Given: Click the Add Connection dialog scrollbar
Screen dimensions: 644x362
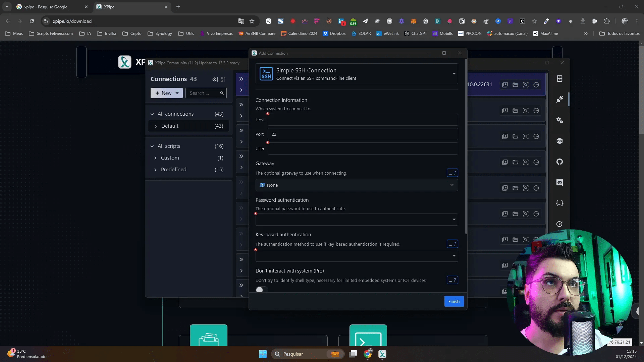Looking at the screenshot, I should 466,147.
